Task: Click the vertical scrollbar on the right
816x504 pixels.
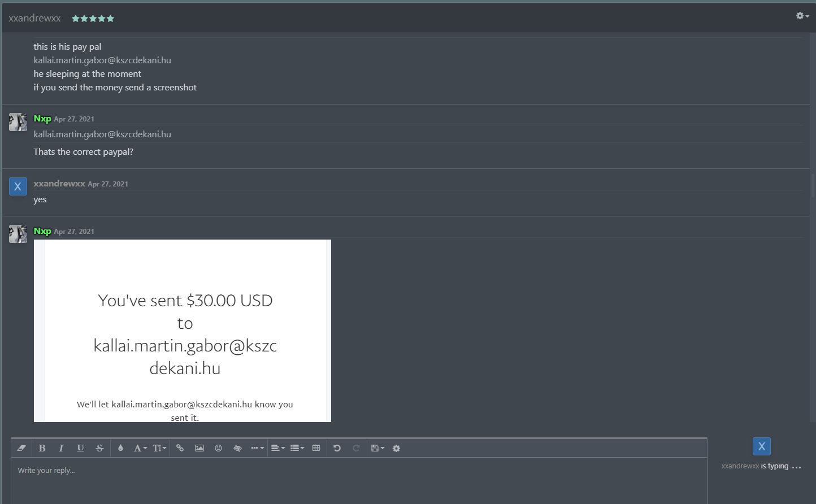Action: point(813,186)
